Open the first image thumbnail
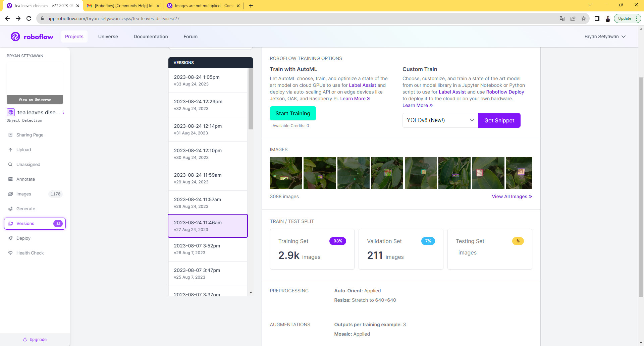This screenshot has width=644, height=346. click(x=286, y=173)
